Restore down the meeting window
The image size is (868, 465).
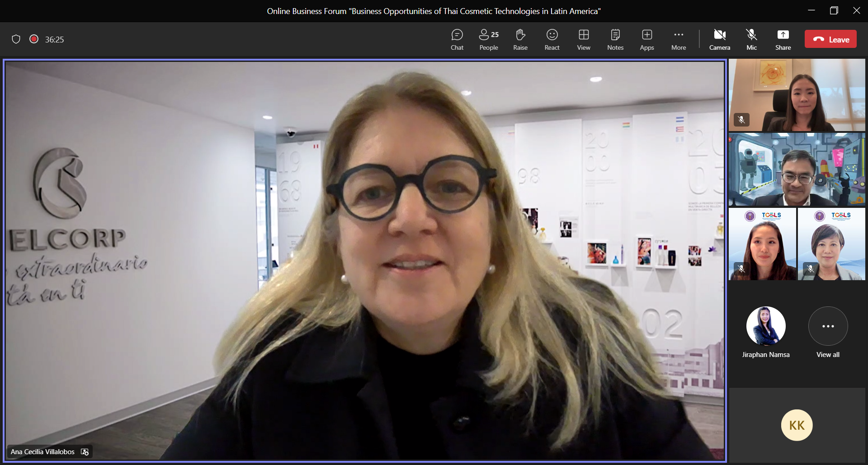point(834,11)
